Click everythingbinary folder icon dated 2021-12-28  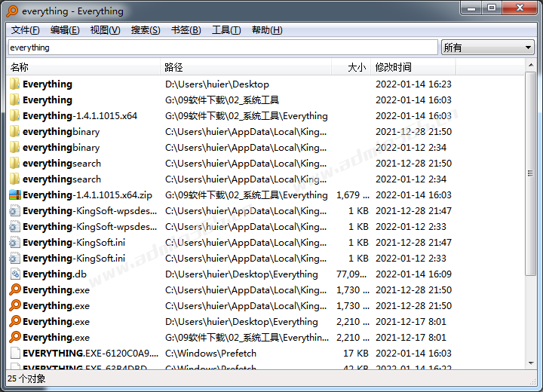tap(14, 132)
